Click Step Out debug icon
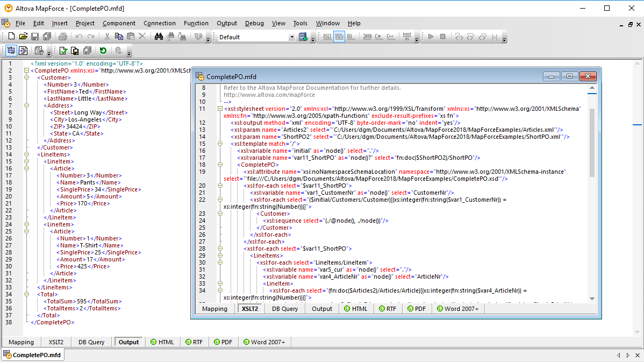This screenshot has width=644, height=362. (x=483, y=37)
